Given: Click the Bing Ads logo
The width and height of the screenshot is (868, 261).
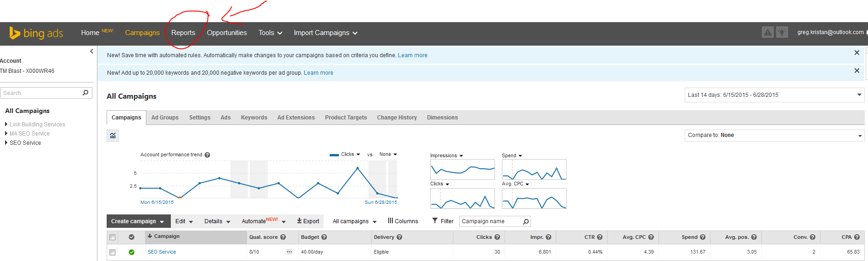Looking at the screenshot, I should 36,33.
